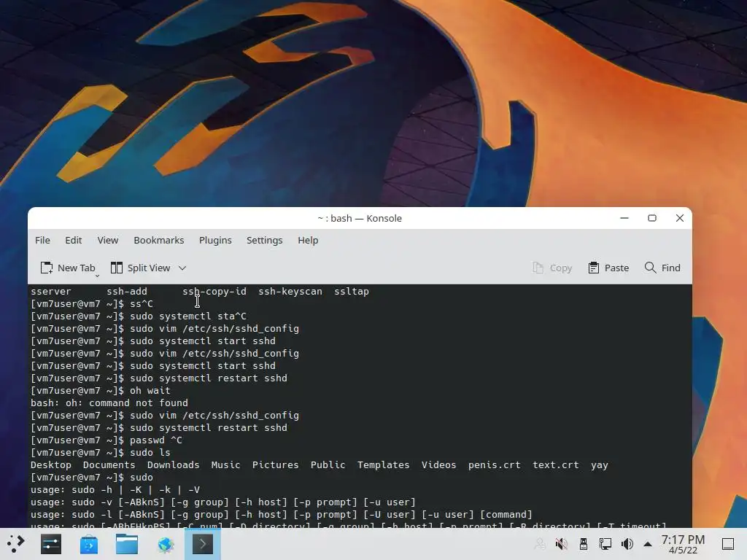
Task: Expand the Split View dropdown chevron
Action: pyautogui.click(x=182, y=268)
